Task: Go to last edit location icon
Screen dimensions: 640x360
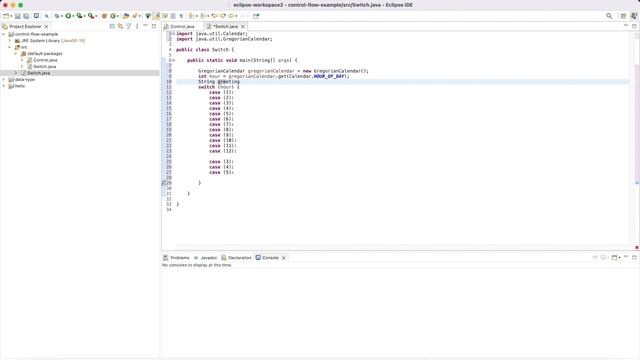Action: pyautogui.click(x=214, y=16)
